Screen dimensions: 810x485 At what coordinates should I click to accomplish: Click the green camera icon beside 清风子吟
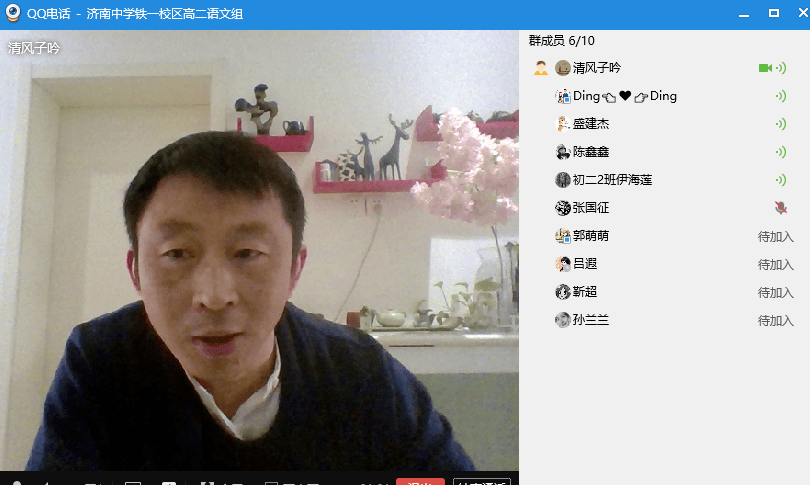click(765, 68)
